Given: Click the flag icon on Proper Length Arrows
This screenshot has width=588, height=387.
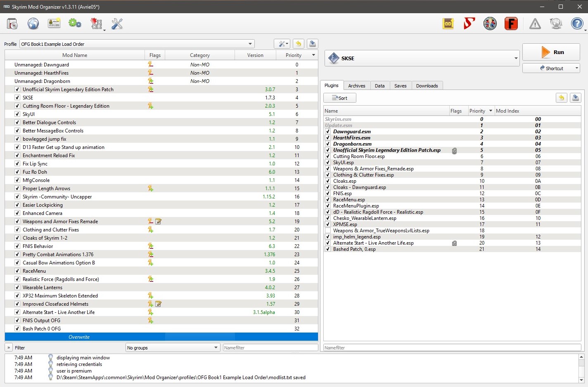Looking at the screenshot, I should [151, 189].
